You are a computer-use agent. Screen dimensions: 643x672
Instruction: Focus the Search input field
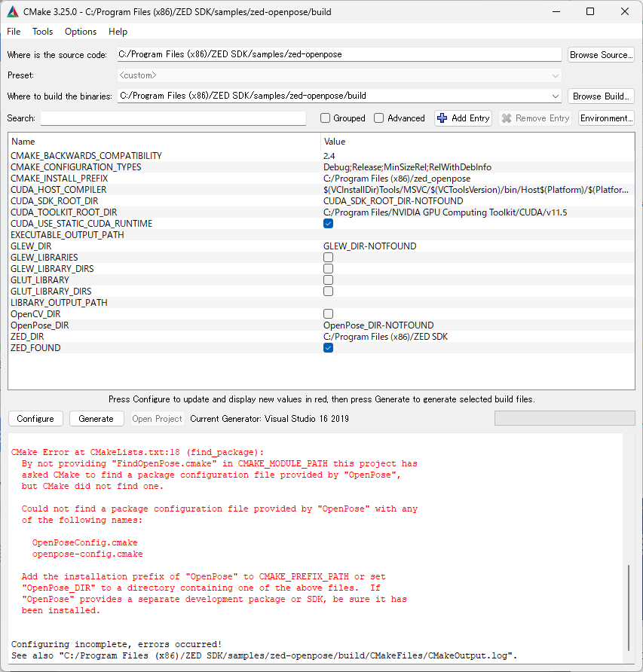[x=173, y=118]
